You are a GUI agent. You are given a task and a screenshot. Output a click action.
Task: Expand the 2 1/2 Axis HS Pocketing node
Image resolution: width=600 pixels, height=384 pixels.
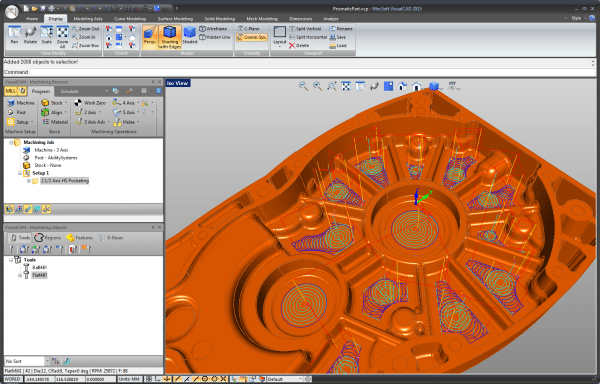click(x=29, y=181)
